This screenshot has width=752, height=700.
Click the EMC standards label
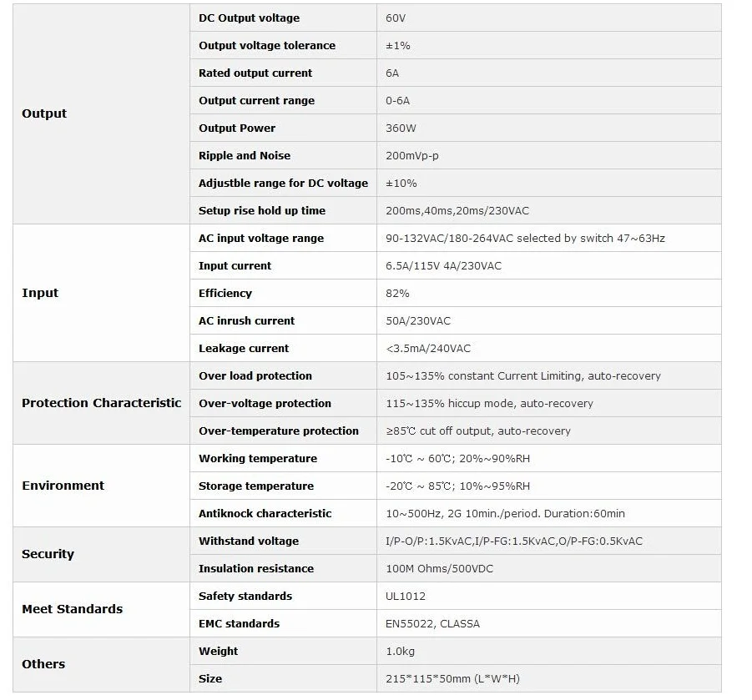pyautogui.click(x=239, y=624)
